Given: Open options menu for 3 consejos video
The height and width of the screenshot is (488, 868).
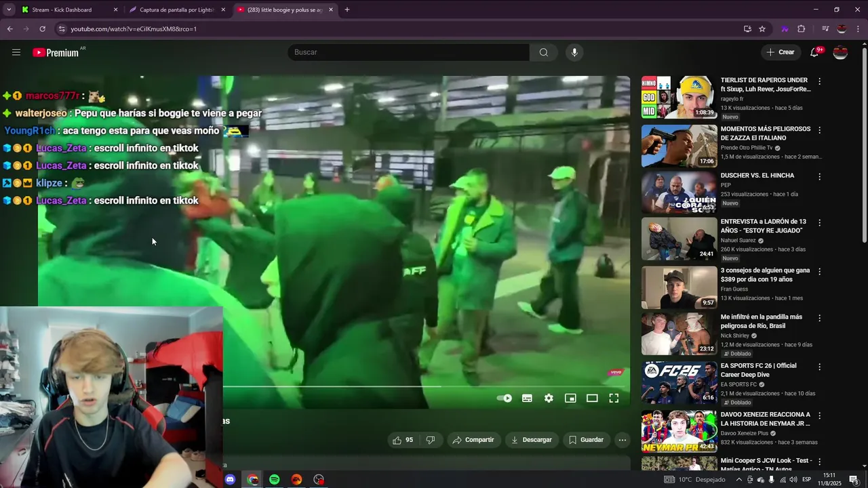Looking at the screenshot, I should 819,272.
